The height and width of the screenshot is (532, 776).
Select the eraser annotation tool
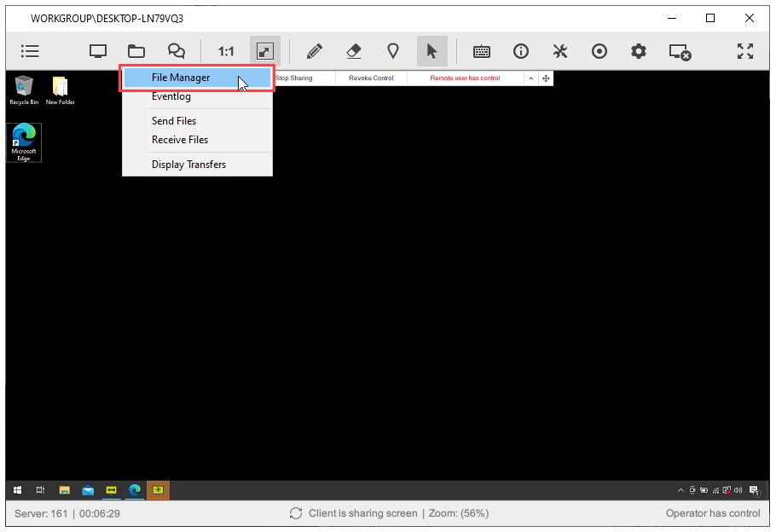click(353, 51)
